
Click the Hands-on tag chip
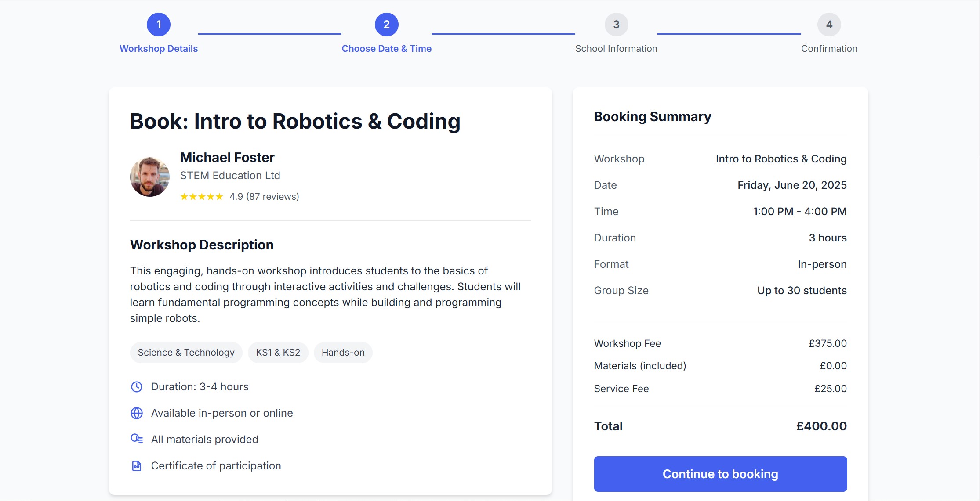point(343,353)
